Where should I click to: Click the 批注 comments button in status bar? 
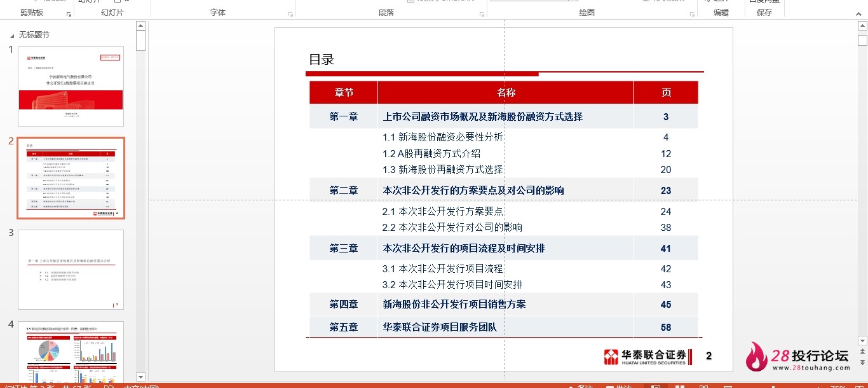[x=619, y=387]
